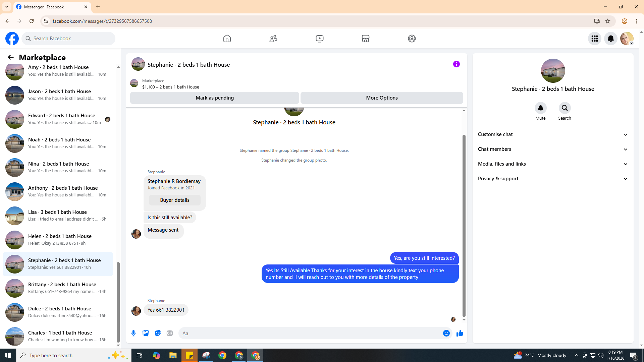Open the sticker picker icon
This screenshot has height=362, width=644.
coord(158,333)
